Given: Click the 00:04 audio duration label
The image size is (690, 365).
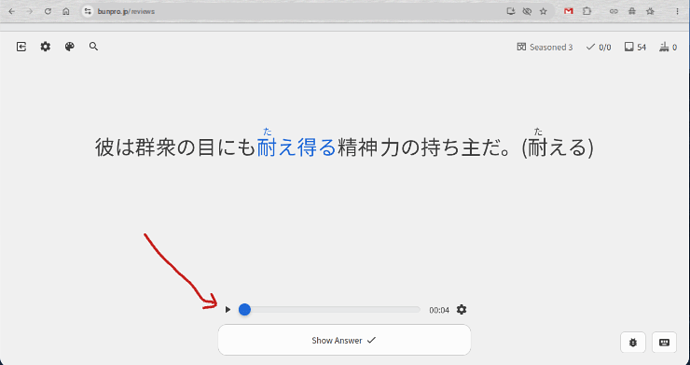Looking at the screenshot, I should point(439,310).
